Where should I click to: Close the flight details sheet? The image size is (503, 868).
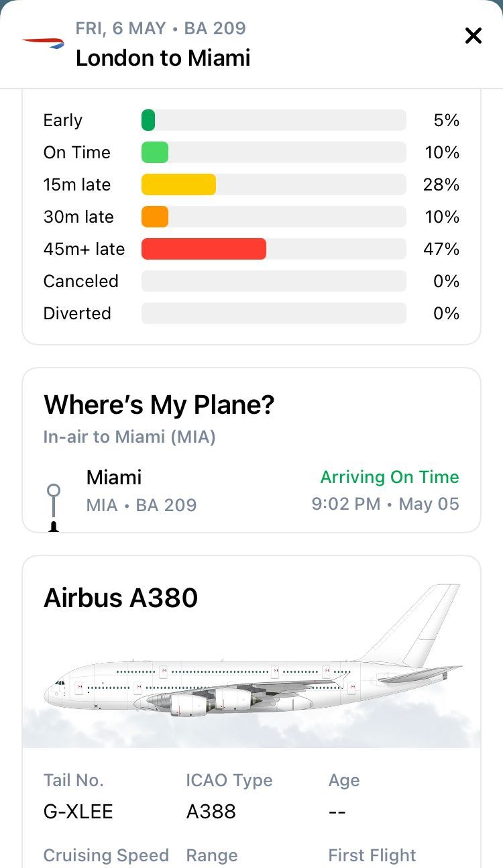[x=473, y=36]
